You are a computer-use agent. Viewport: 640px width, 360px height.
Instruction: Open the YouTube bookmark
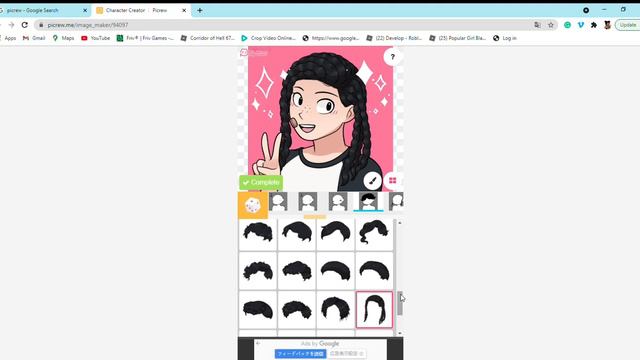96,38
